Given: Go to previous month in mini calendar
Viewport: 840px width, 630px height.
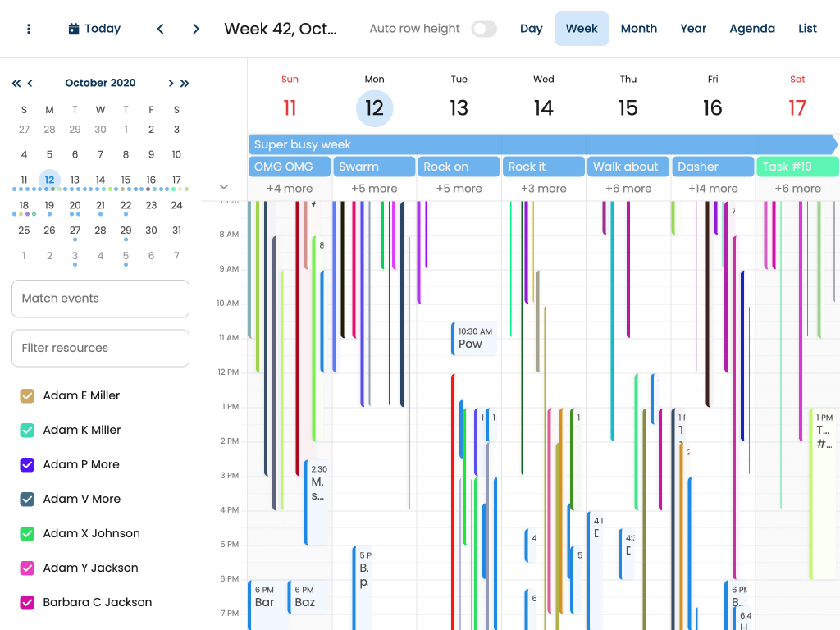Looking at the screenshot, I should click(x=30, y=83).
